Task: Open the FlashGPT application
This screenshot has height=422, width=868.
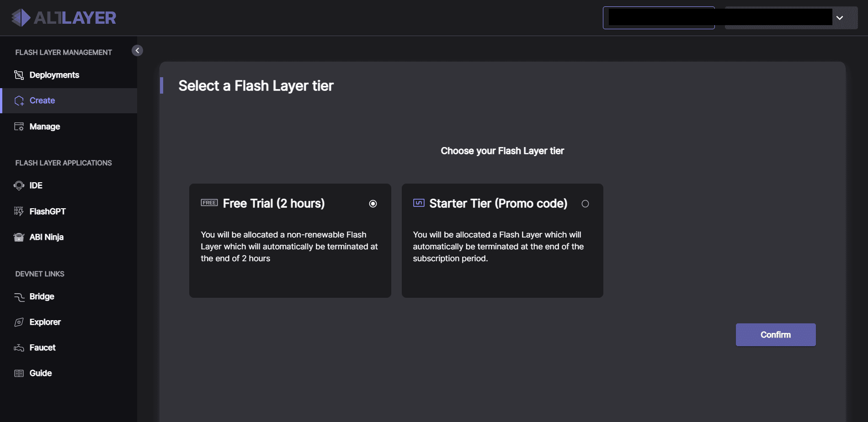Action: tap(69, 211)
